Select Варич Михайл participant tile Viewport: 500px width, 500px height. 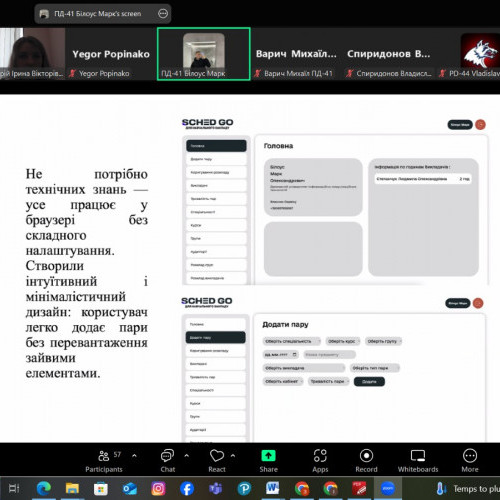tap(296, 54)
